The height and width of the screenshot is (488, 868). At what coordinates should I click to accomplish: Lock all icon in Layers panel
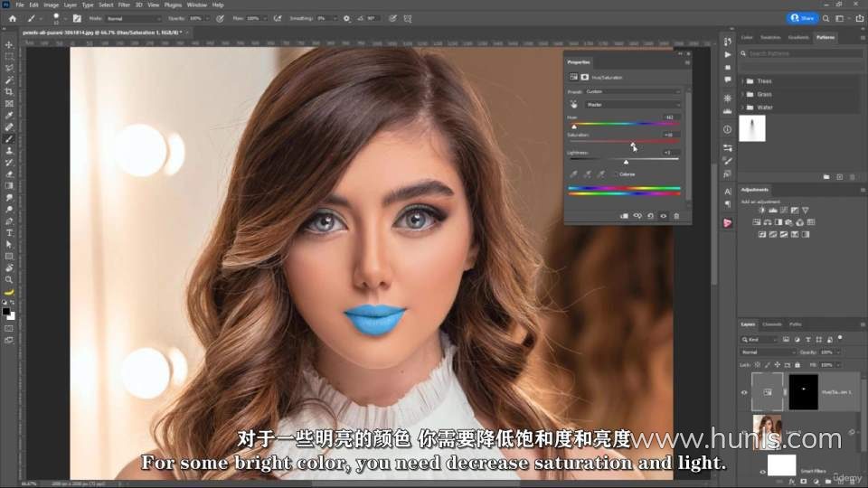pyautogui.click(x=797, y=364)
